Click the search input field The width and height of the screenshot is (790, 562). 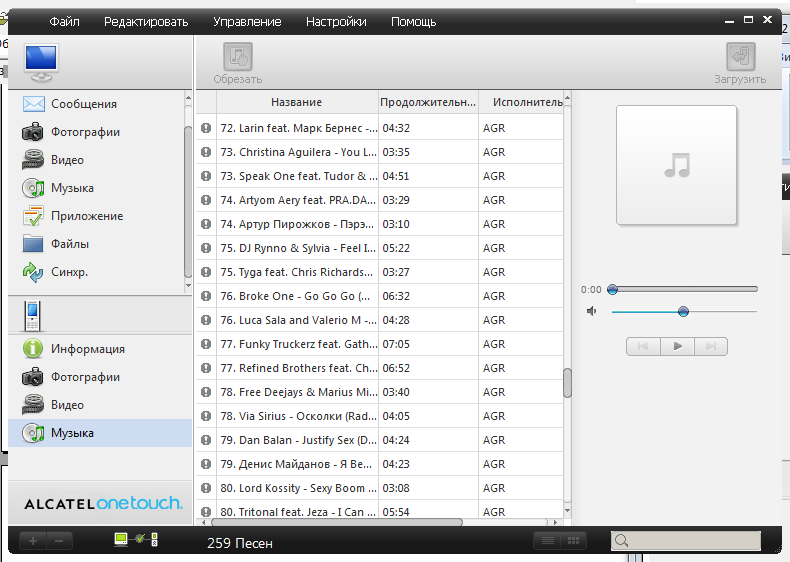pyautogui.click(x=686, y=541)
